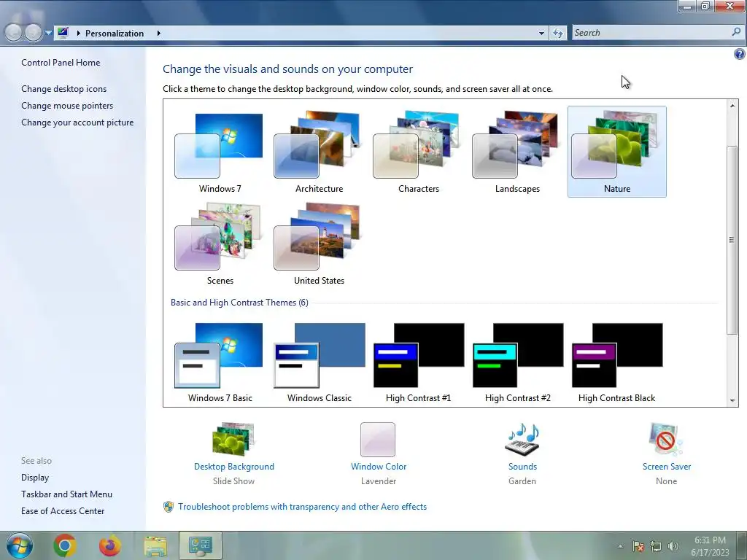Click the Control Panel icon in address bar
The height and width of the screenshot is (560, 747).
(63, 32)
